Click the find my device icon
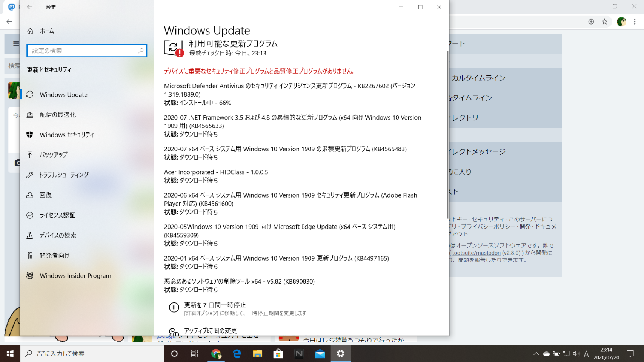This screenshot has width=644, height=362. (x=30, y=235)
